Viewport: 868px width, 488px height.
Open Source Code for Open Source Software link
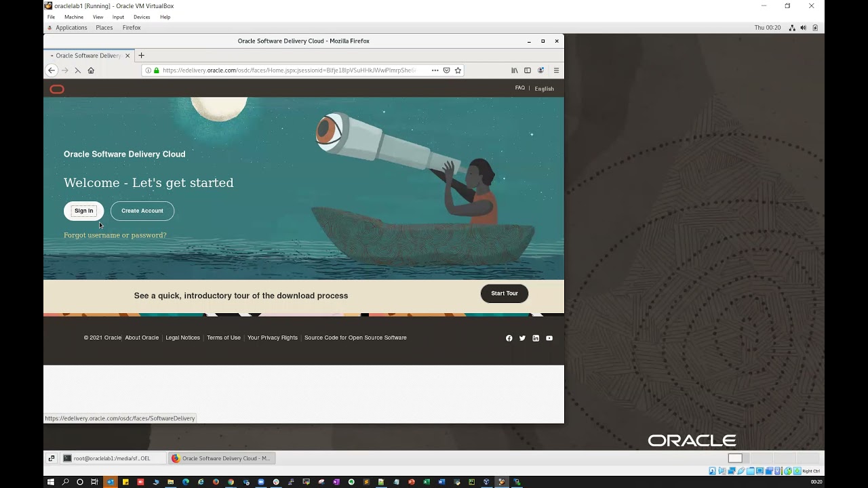pyautogui.click(x=355, y=338)
